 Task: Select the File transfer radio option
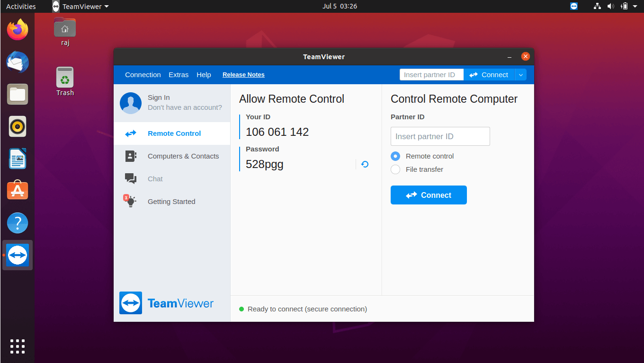click(395, 169)
